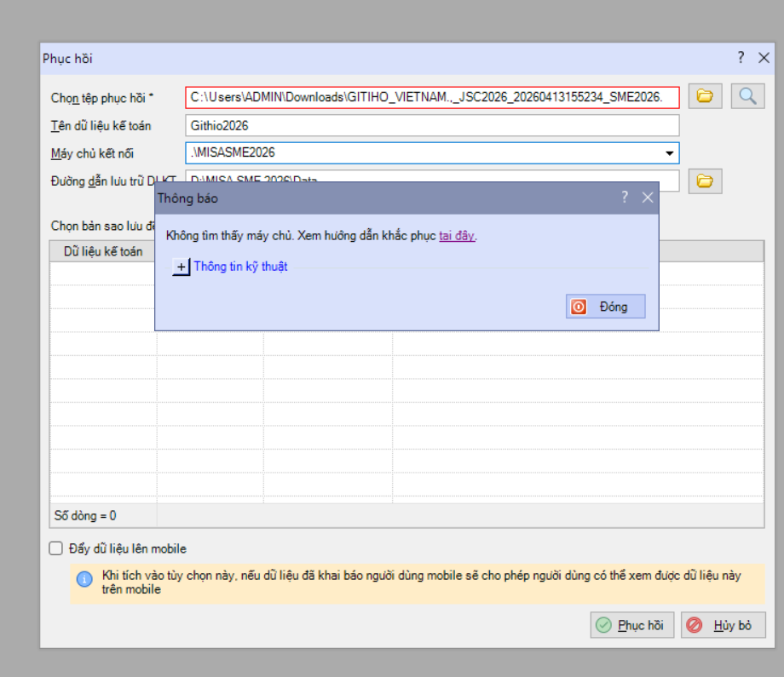Click the Tên dữ liệu kế toán field

tap(432, 125)
